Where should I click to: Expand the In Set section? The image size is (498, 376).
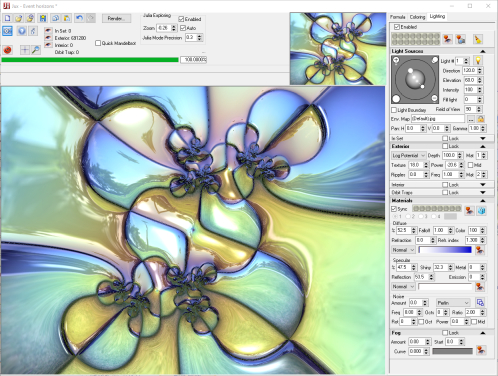click(482, 138)
